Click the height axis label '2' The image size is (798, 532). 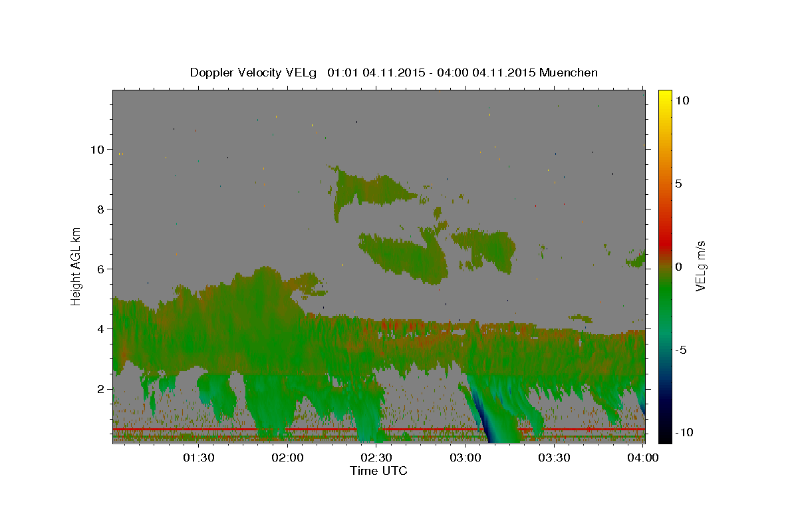101,388
